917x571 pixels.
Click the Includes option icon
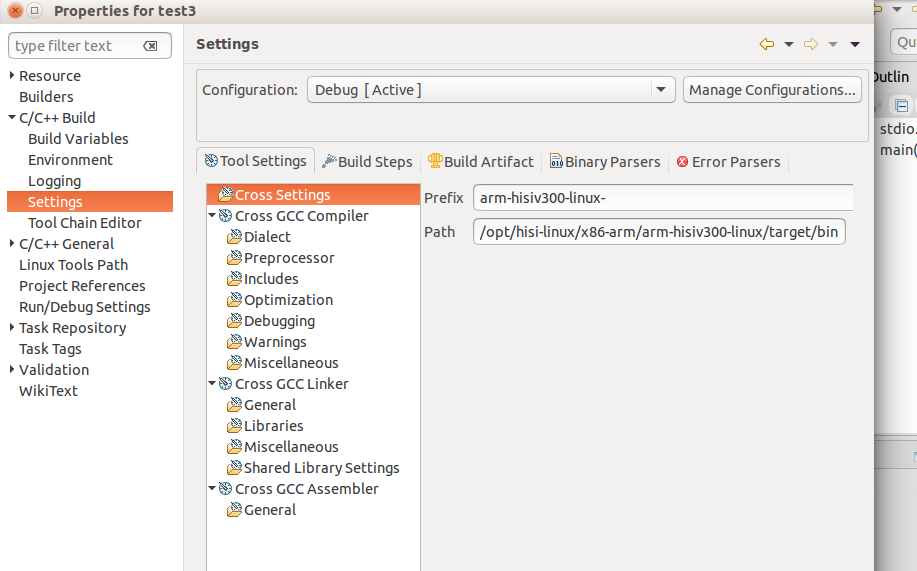[235, 278]
